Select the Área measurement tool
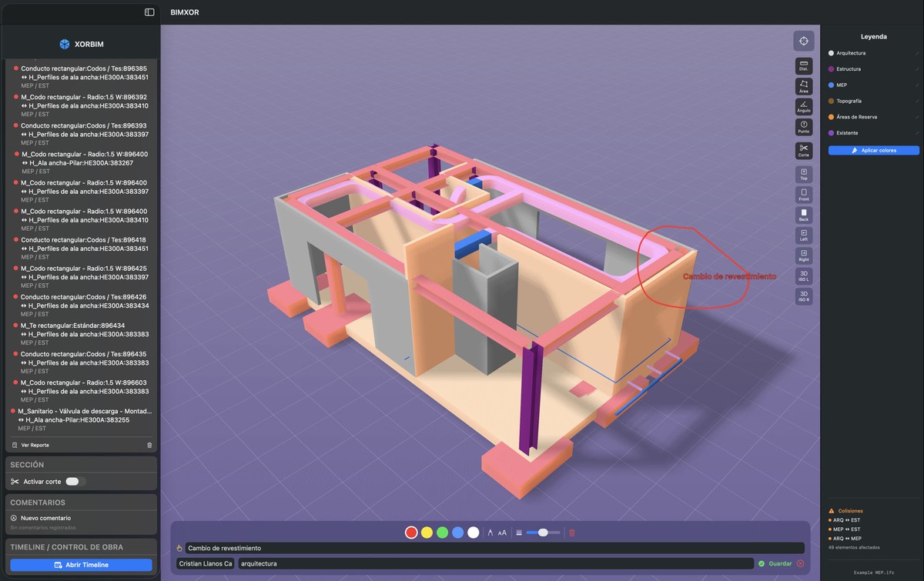This screenshot has height=581, width=924. [803, 86]
